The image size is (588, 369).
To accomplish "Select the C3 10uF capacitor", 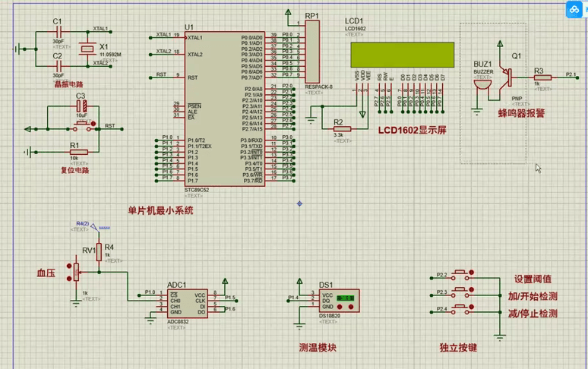I will 81,106.
